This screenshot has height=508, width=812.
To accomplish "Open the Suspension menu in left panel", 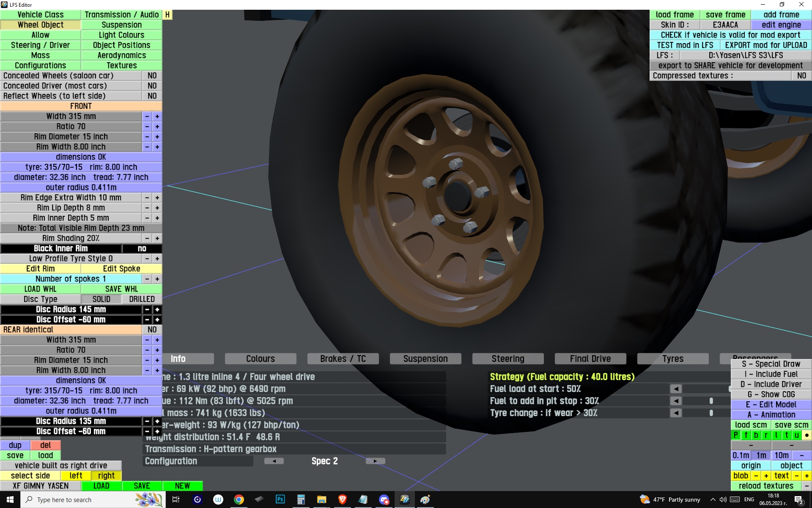I will click(x=121, y=25).
